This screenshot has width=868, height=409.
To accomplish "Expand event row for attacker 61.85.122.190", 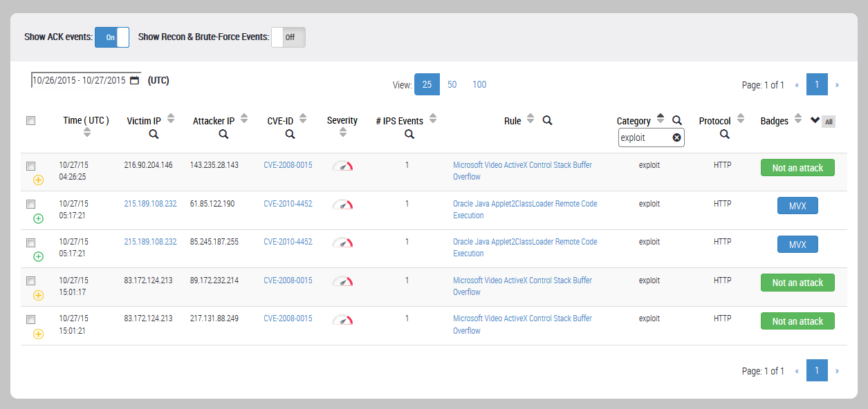I will point(38,218).
